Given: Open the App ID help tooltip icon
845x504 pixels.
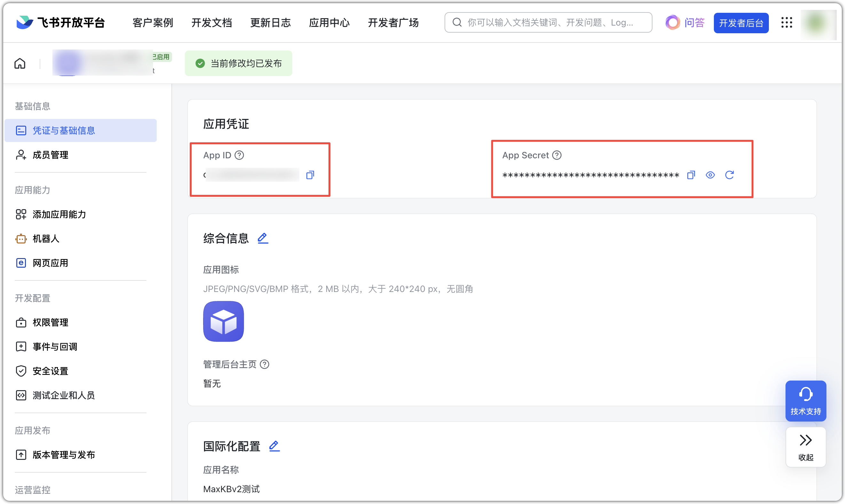Looking at the screenshot, I should point(239,155).
